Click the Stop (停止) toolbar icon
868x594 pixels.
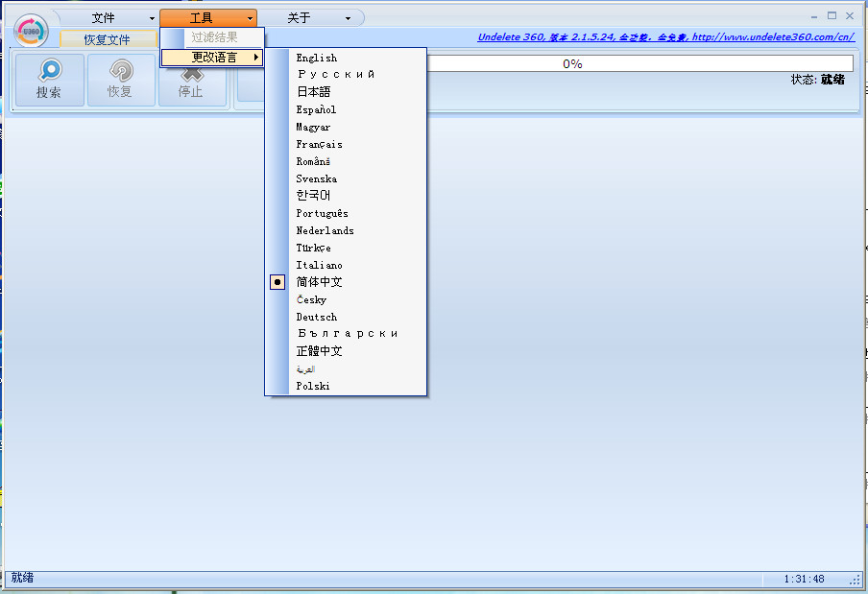coord(192,80)
